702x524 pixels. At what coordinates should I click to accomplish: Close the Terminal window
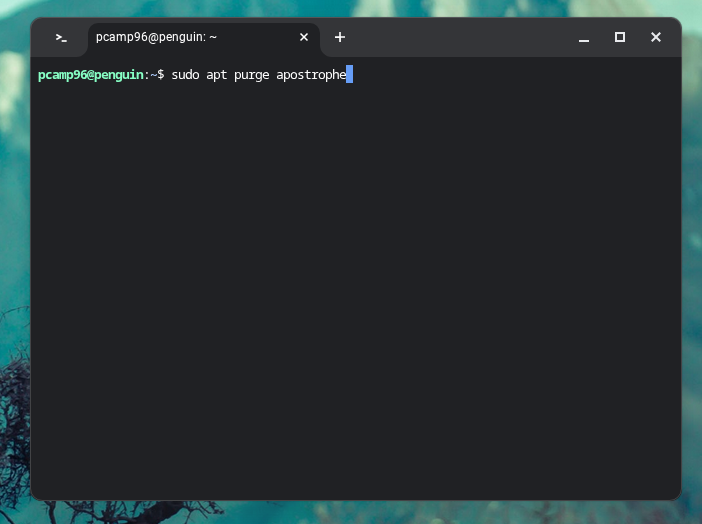pyautogui.click(x=656, y=37)
